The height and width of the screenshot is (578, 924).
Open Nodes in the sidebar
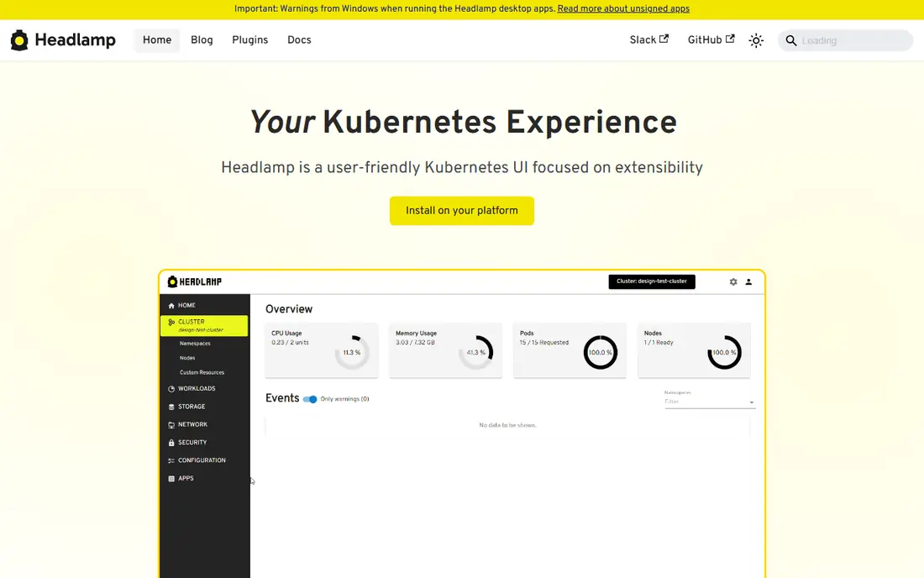pyautogui.click(x=187, y=358)
